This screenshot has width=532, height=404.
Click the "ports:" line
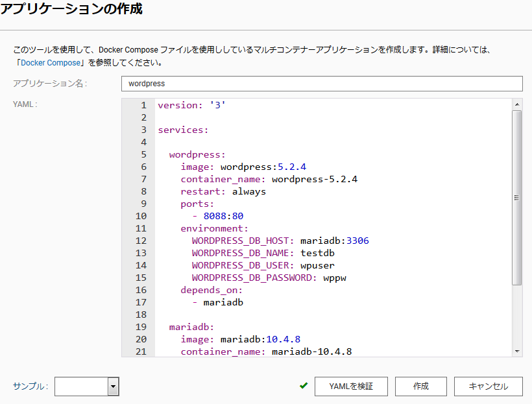coord(197,204)
